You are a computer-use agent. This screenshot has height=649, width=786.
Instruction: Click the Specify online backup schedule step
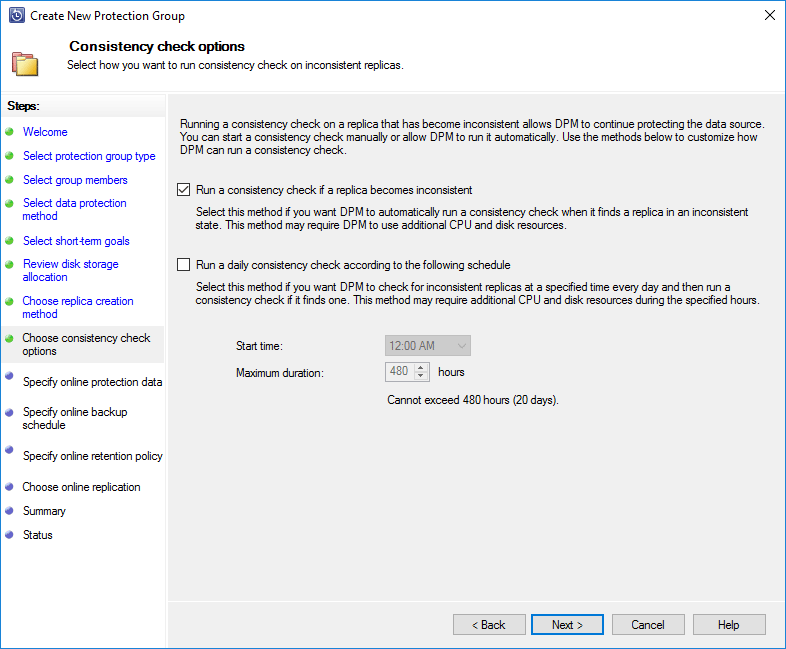[75, 418]
